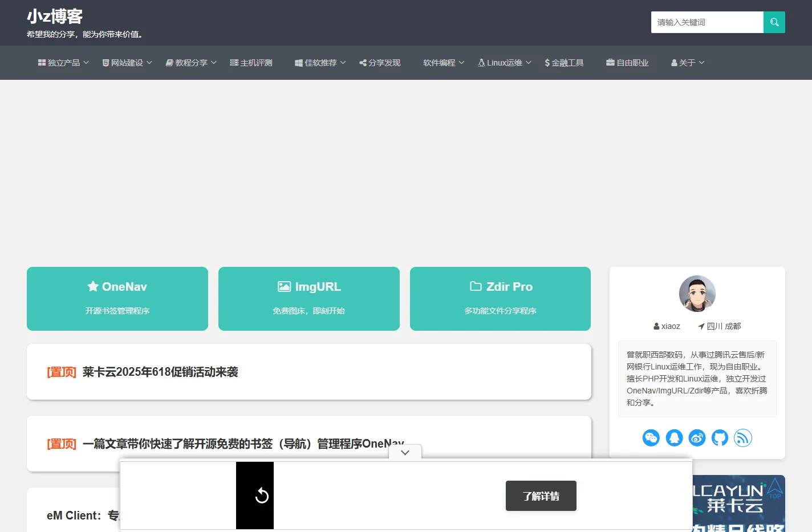
Task: Expand the 教程分享 dropdown chevron
Action: click(214, 63)
